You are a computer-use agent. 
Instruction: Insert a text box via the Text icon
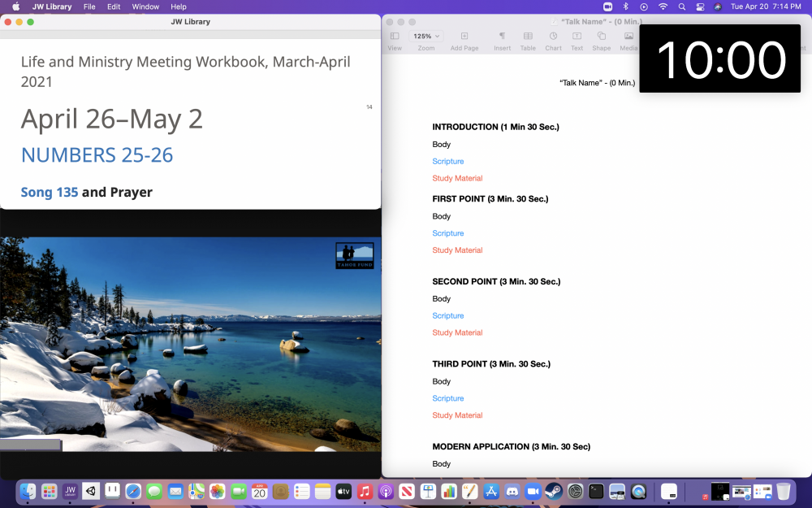[577, 37]
